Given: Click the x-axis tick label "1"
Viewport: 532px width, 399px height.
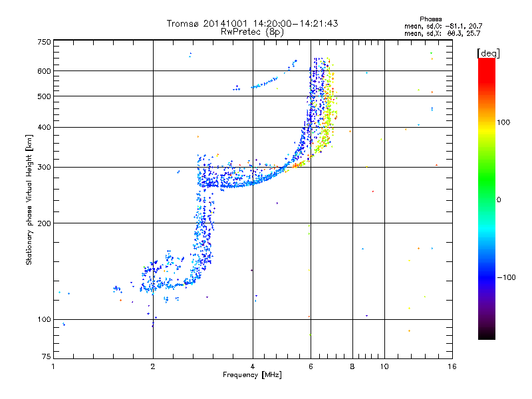Looking at the screenshot, I should coord(53,367).
